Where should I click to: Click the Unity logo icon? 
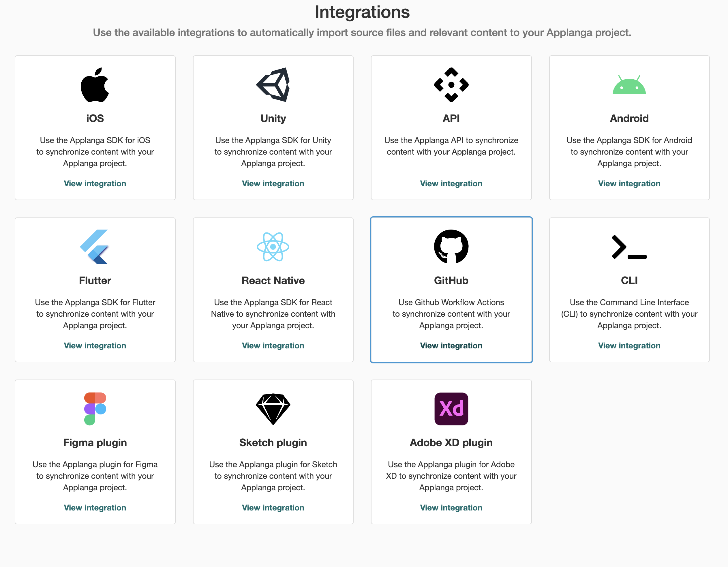click(273, 85)
